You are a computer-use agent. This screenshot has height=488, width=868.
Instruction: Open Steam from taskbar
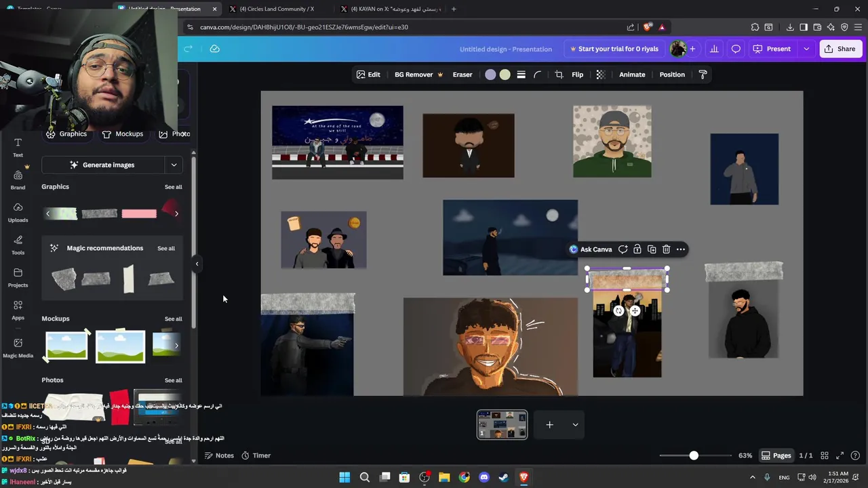504,477
